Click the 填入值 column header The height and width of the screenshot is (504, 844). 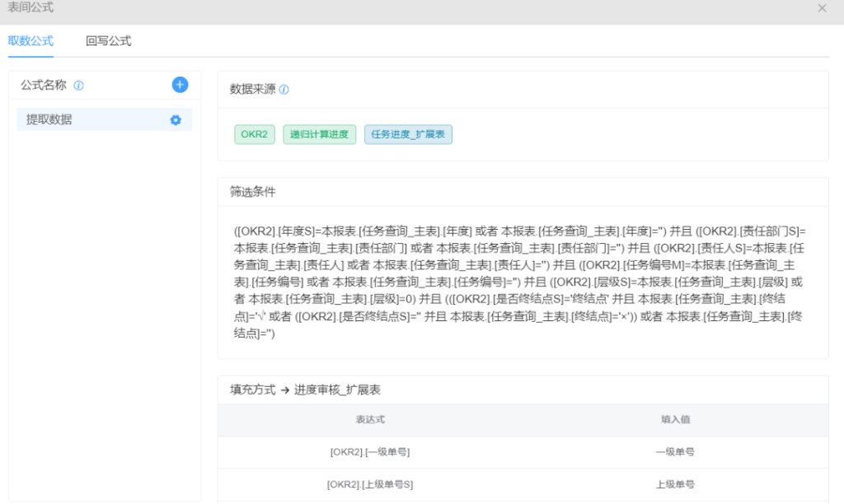coord(676,419)
